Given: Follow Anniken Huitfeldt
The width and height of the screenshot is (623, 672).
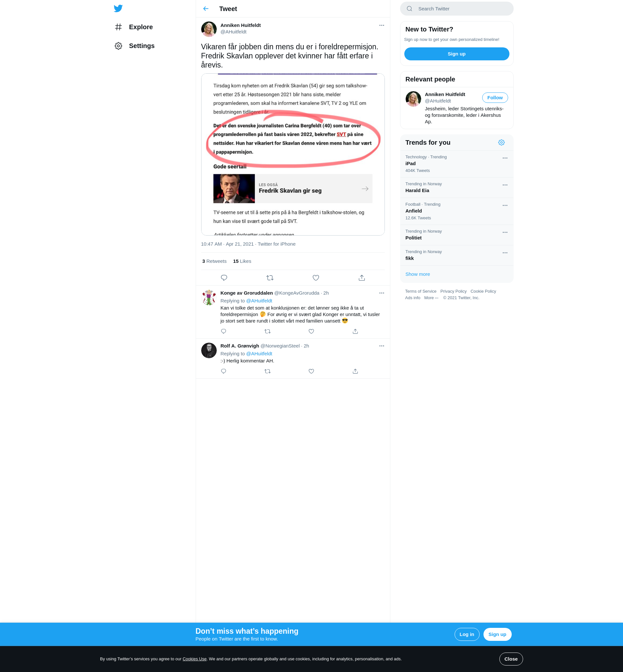Looking at the screenshot, I should pyautogui.click(x=495, y=98).
